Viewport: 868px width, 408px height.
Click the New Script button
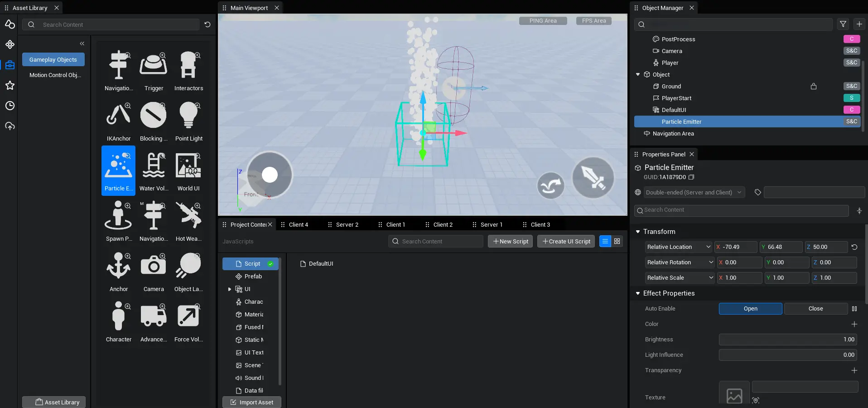tap(510, 241)
